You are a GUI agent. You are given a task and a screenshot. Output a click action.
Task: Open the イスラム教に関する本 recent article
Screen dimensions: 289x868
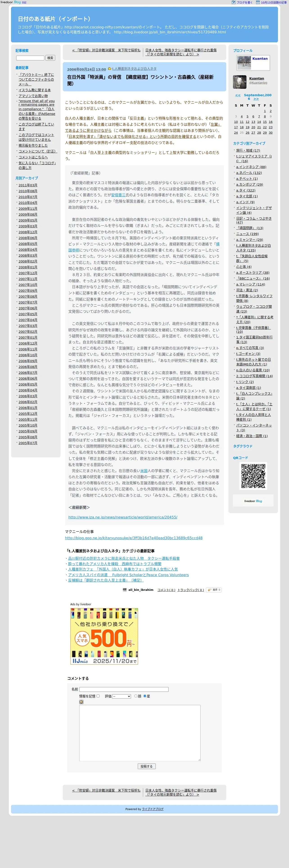[35, 90]
